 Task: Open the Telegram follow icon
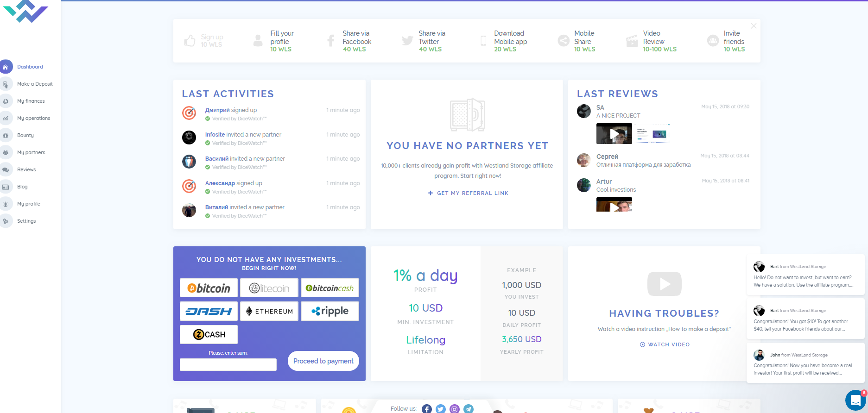click(469, 408)
